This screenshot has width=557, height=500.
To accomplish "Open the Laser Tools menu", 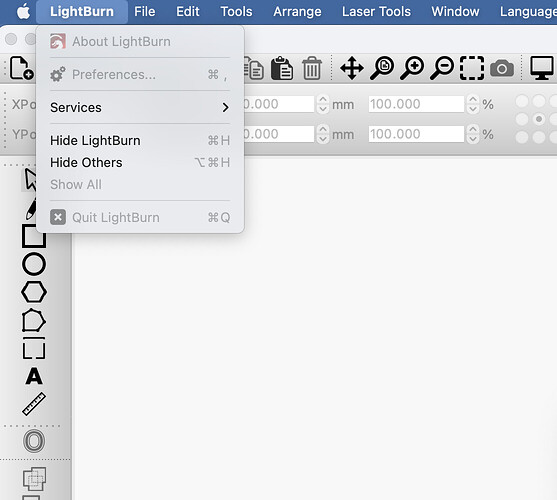I will pyautogui.click(x=376, y=12).
